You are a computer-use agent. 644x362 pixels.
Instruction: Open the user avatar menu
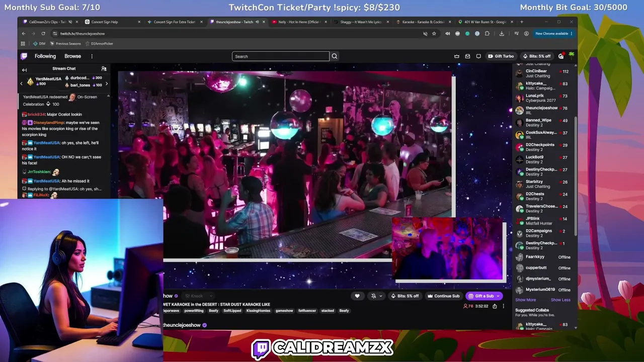click(x=571, y=56)
